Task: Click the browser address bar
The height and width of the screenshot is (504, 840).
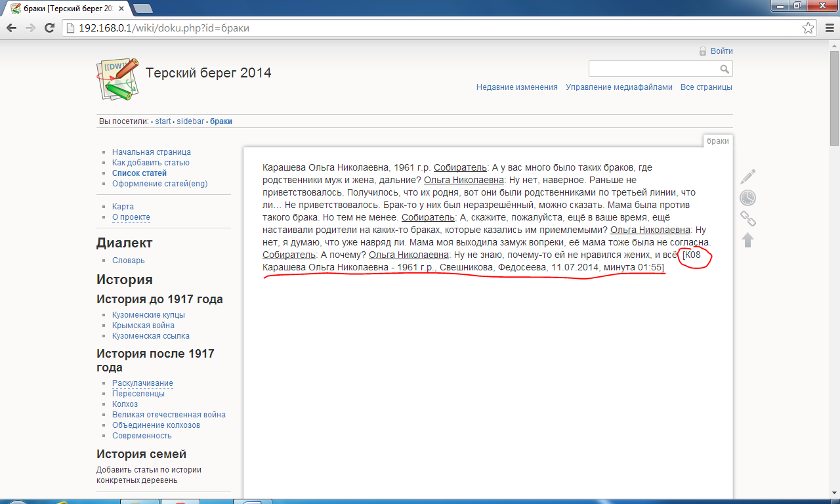Action: tap(433, 28)
